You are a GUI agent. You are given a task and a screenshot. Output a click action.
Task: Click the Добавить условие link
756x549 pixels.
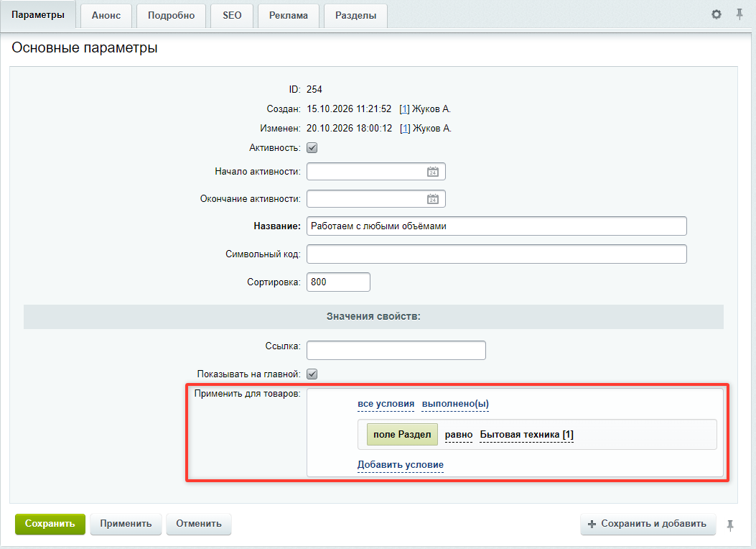[x=400, y=465]
